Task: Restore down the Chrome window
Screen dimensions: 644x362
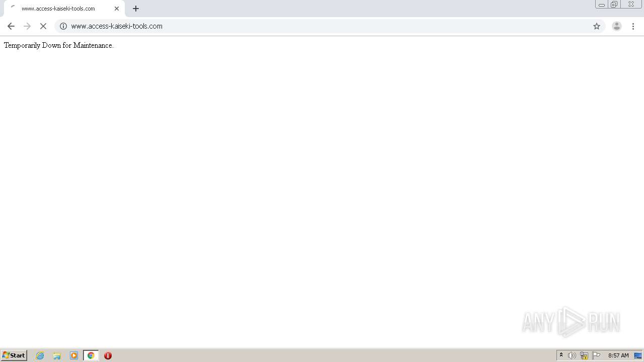Action: click(614, 5)
